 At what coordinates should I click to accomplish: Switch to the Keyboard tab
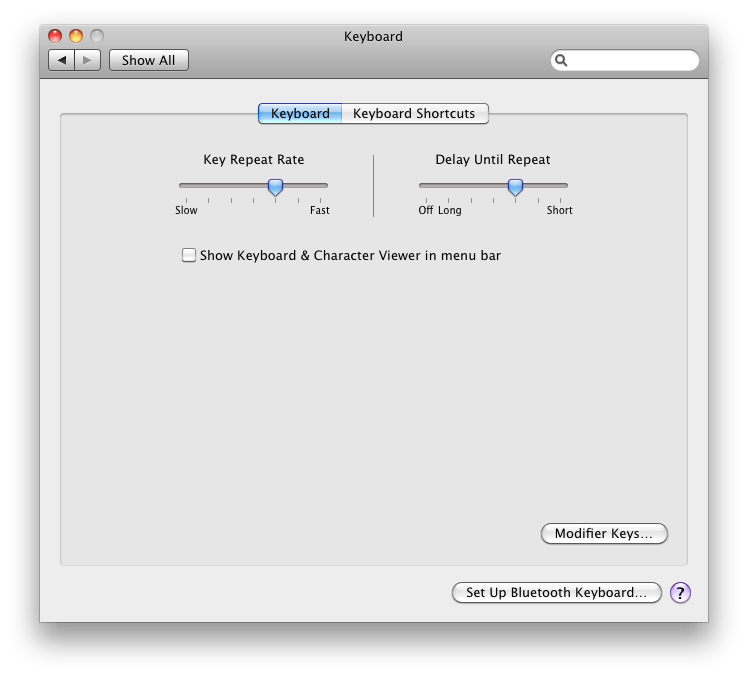point(300,114)
